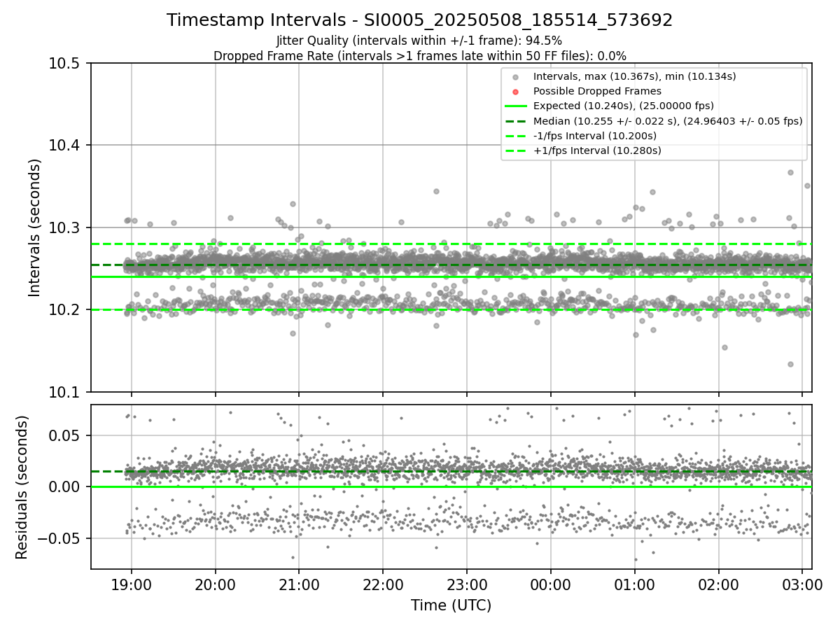Click the plot title starting 'Timestamp Intervals - SI0005'

point(419,20)
